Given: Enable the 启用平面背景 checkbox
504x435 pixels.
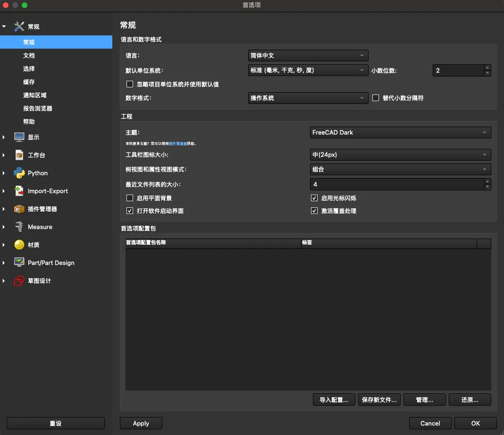Looking at the screenshot, I should 130,198.
